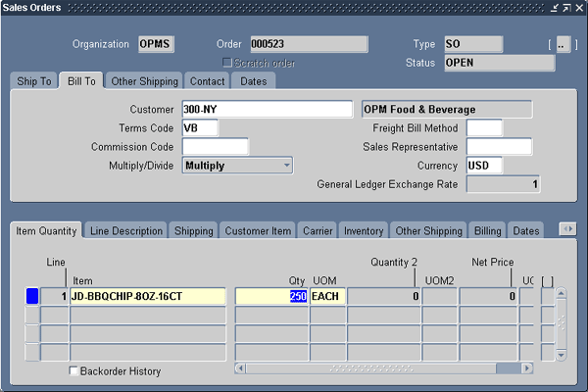The image size is (588, 392).
Task: Click the OPM Food & Beverage name field
Action: point(447,109)
